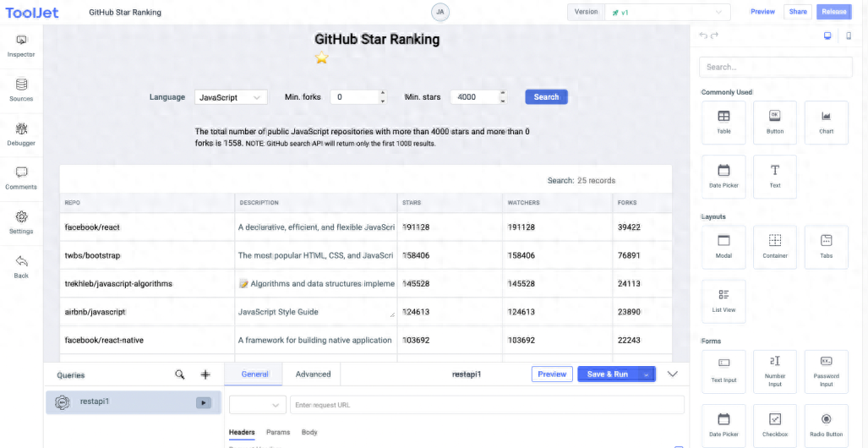Open the Inspector panel
Image resolution: width=868 pixels, height=448 pixels.
point(21,46)
